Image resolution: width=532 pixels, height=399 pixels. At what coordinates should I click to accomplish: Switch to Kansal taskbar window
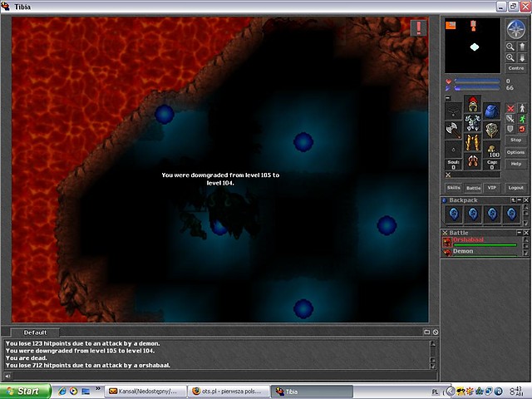coord(145,392)
